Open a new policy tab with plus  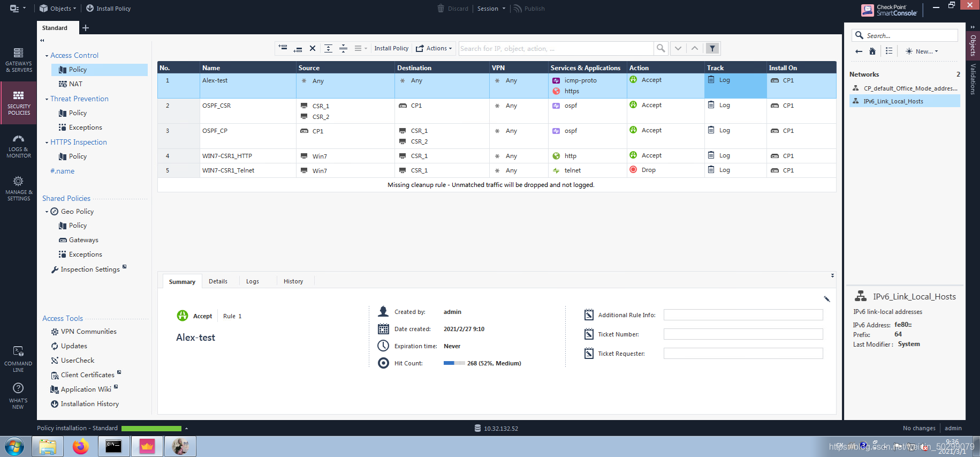click(86, 28)
